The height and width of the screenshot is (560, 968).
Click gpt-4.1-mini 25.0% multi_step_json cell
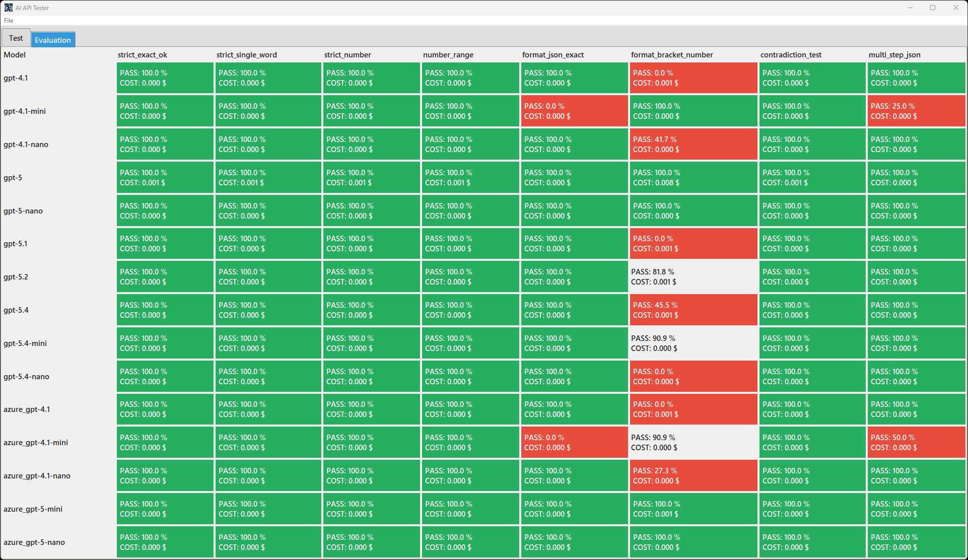coord(916,111)
